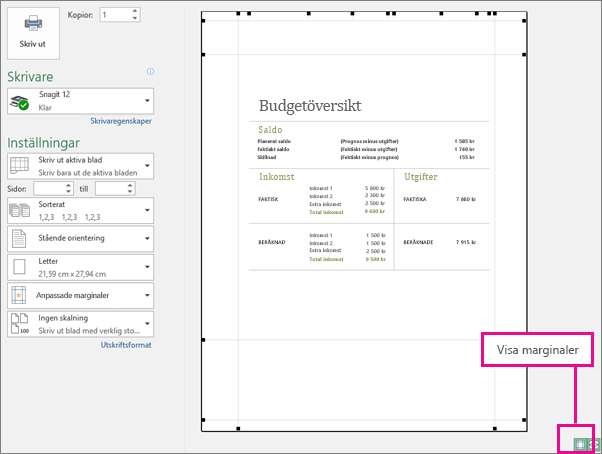The height and width of the screenshot is (454, 602).
Task: Click the Letter paper size icon
Action: (x=19, y=267)
